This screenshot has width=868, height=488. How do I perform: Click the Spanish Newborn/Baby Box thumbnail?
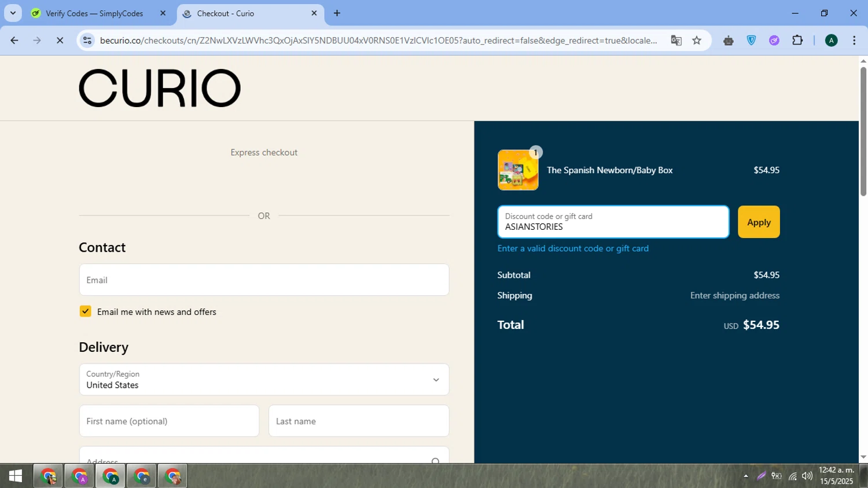pyautogui.click(x=518, y=170)
